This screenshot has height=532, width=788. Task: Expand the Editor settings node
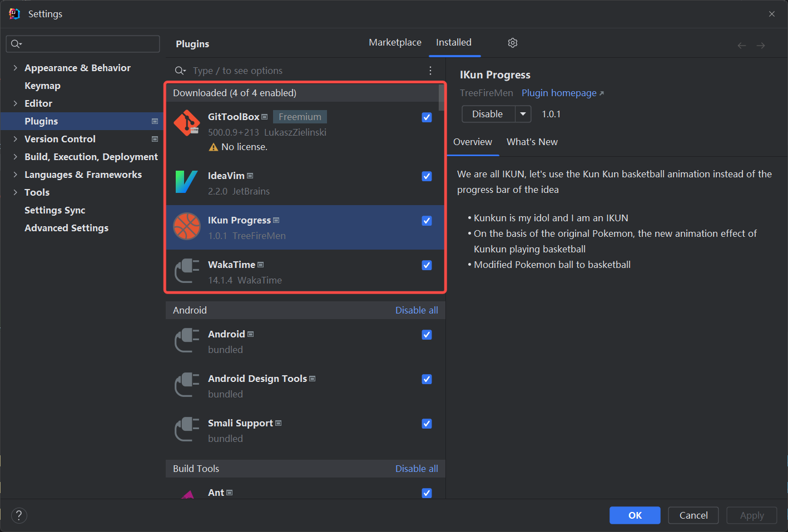15,103
